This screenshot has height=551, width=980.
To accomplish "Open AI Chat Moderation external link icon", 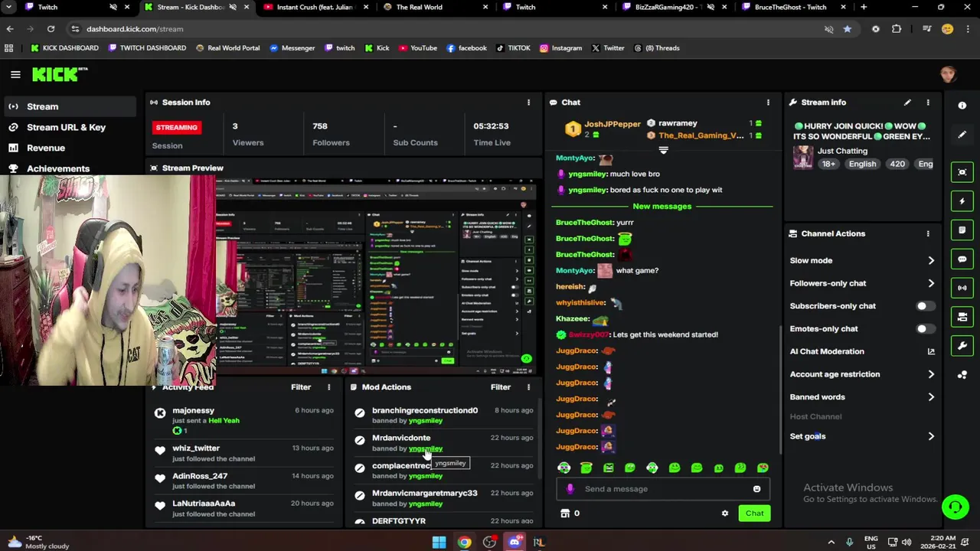I will 931,351.
